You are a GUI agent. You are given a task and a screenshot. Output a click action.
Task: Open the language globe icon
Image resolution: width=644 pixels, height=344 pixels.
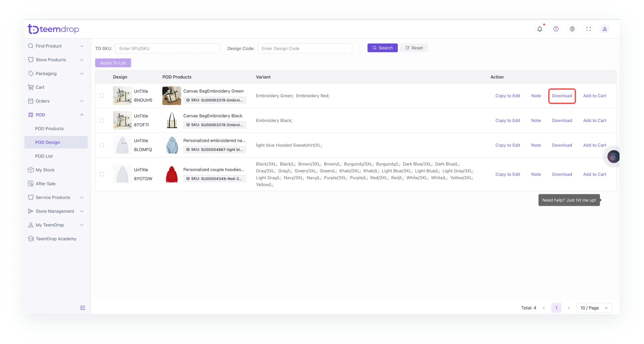(572, 29)
